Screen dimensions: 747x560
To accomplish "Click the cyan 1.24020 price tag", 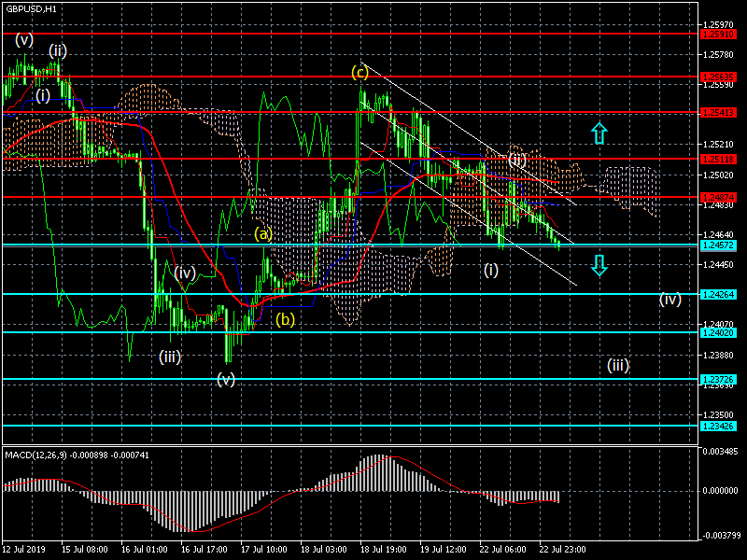I will coord(718,333).
